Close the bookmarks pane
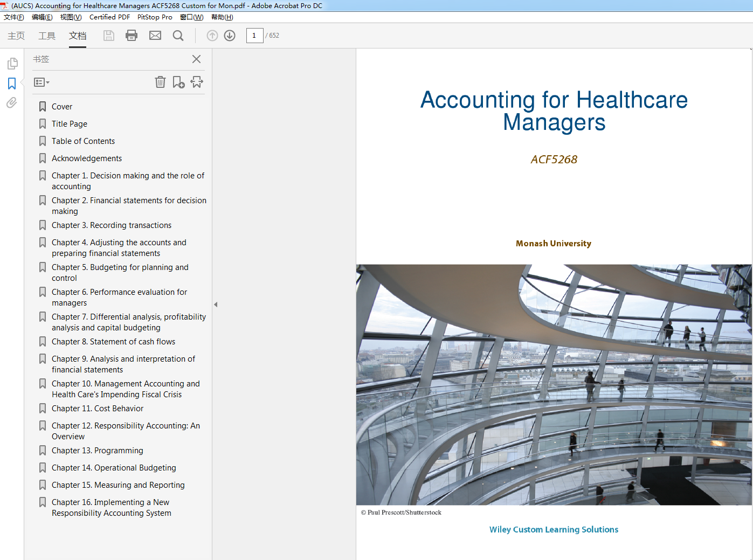The width and height of the screenshot is (753, 560). [197, 59]
